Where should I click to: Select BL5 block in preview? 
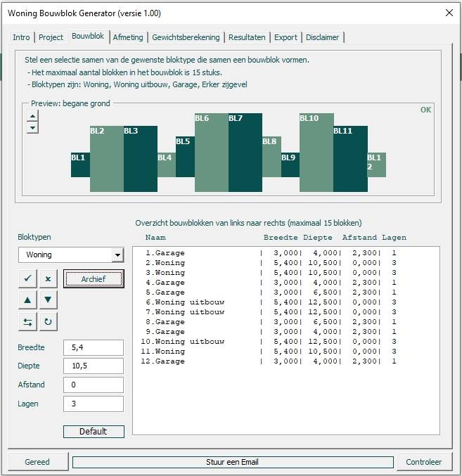[185, 157]
